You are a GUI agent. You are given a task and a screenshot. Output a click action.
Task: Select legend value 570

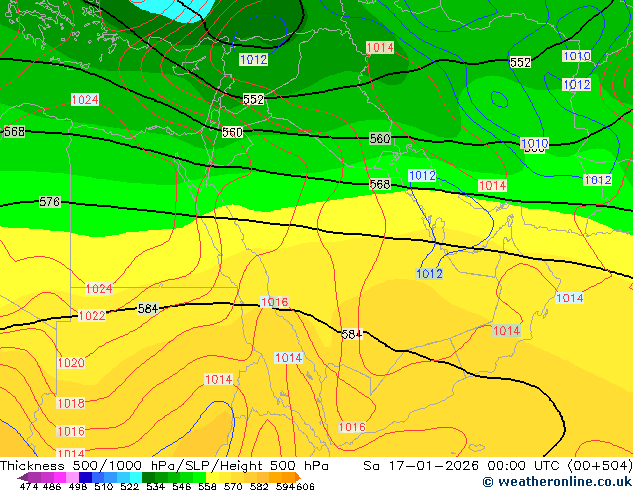[233, 486]
